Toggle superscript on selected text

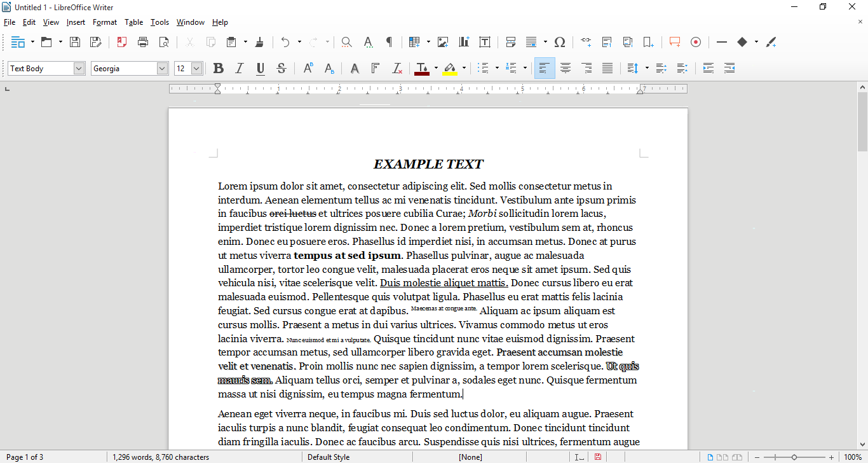(x=309, y=67)
